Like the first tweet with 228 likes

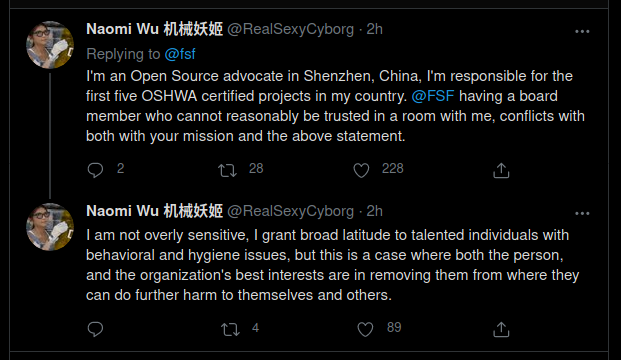361,170
